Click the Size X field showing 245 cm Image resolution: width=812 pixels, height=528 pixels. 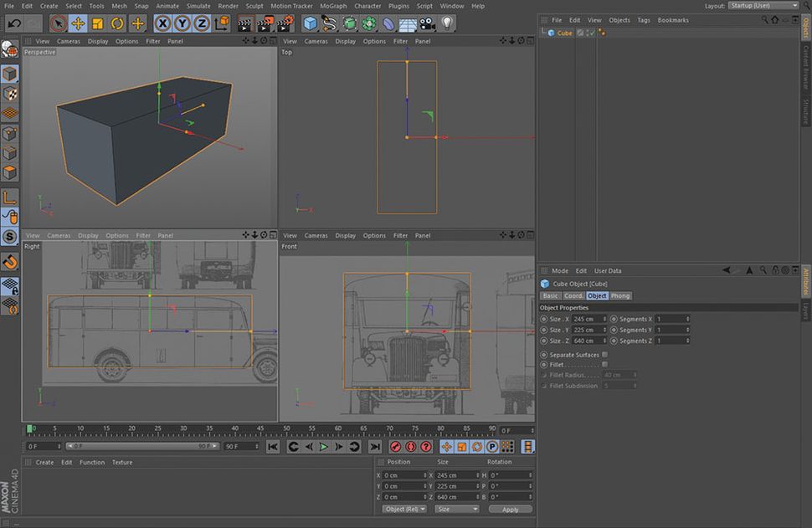586,319
